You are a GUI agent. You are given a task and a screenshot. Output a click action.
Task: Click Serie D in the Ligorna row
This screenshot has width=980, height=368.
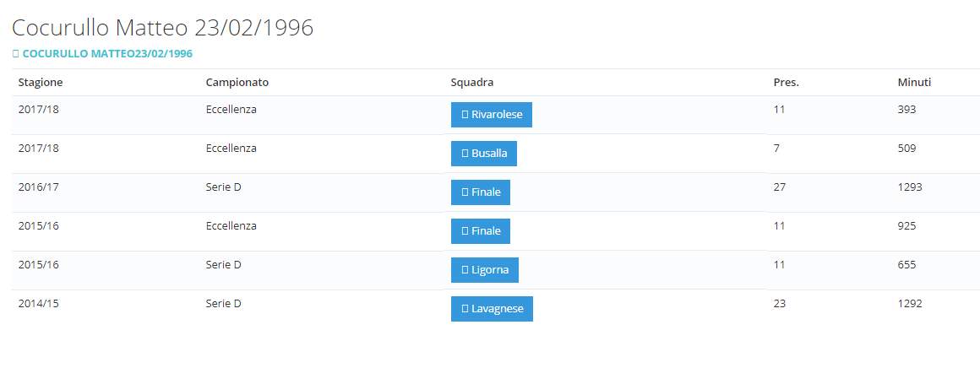click(x=223, y=265)
